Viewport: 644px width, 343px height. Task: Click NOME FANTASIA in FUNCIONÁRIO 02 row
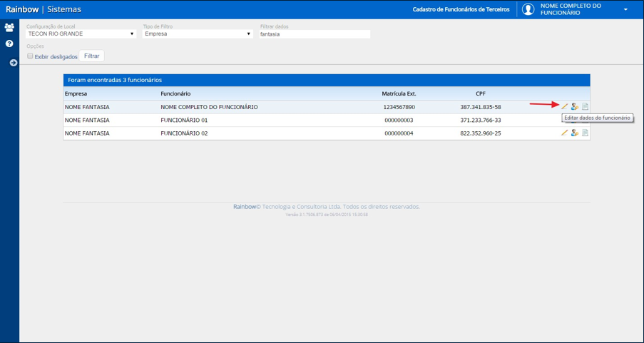click(x=87, y=133)
